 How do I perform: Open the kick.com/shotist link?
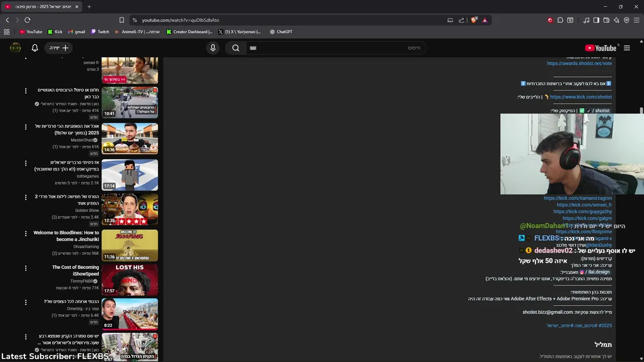point(581,97)
